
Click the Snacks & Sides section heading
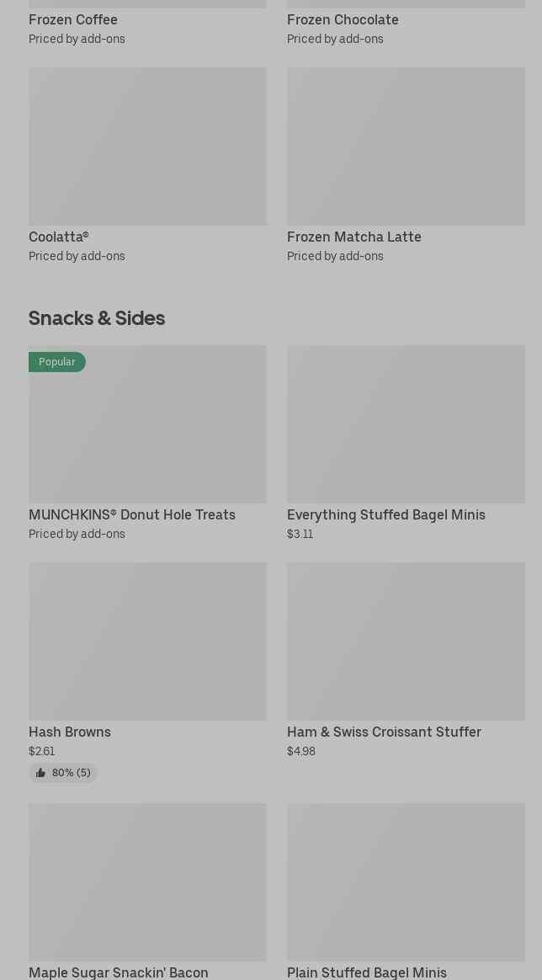tap(97, 317)
